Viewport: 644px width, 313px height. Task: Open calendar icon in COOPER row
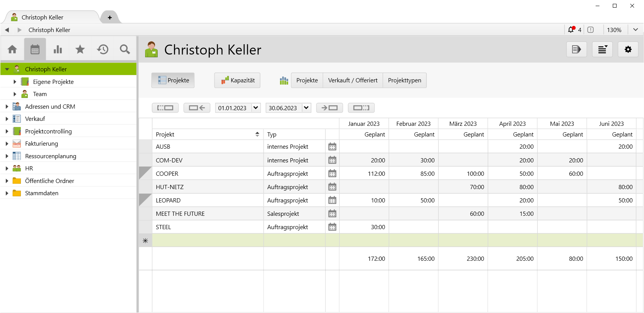click(x=332, y=173)
